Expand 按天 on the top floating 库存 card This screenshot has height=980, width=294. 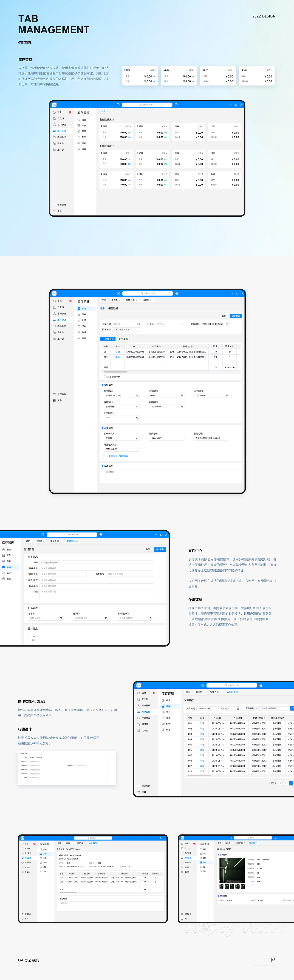click(230, 70)
